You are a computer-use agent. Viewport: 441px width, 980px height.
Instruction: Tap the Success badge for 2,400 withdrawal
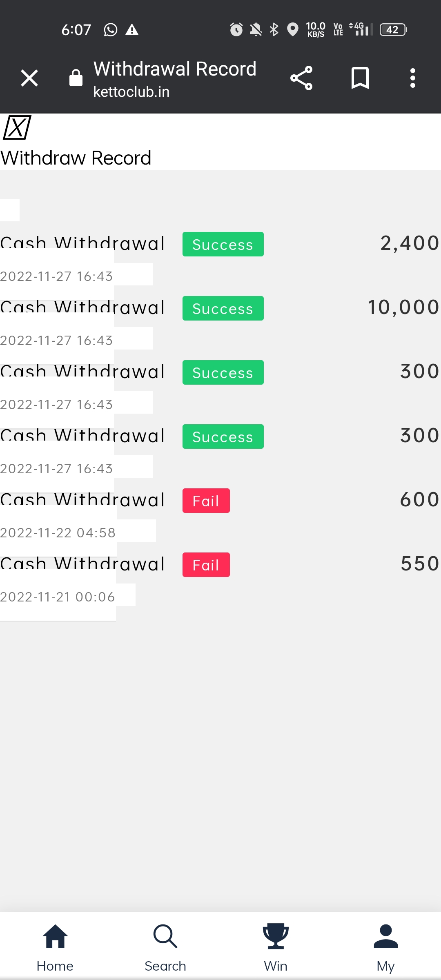point(223,245)
